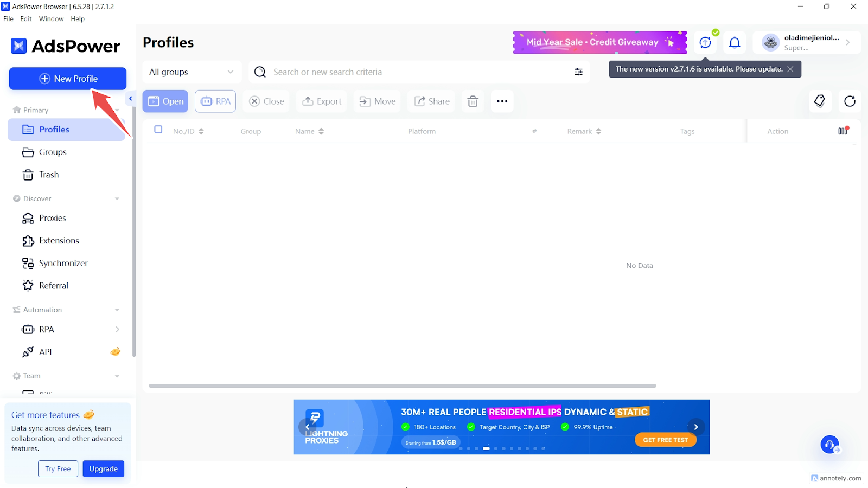Click the AdsPower logo

(x=66, y=46)
